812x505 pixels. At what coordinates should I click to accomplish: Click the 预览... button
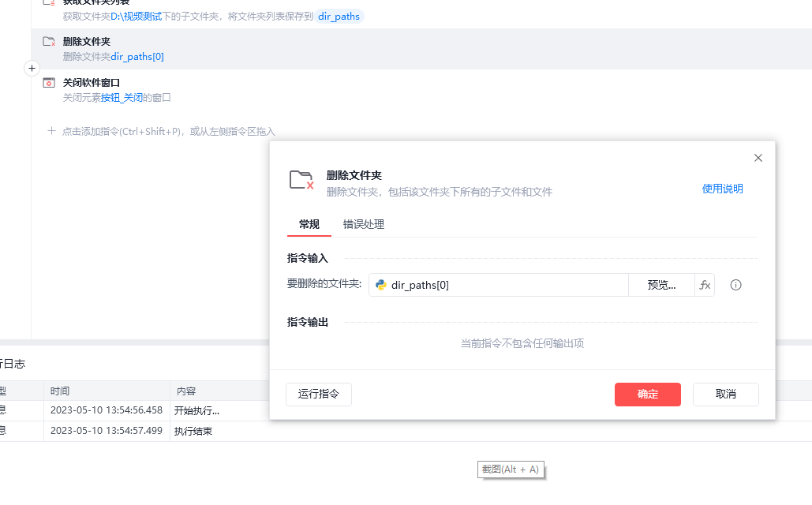(x=661, y=285)
